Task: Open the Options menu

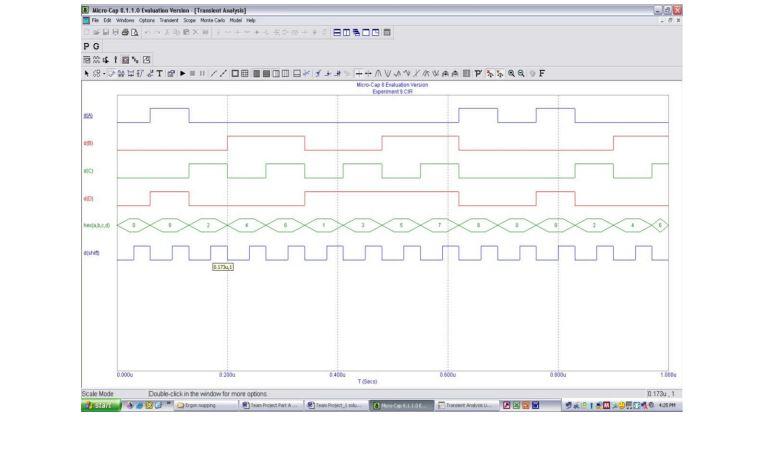Action: [x=147, y=21]
